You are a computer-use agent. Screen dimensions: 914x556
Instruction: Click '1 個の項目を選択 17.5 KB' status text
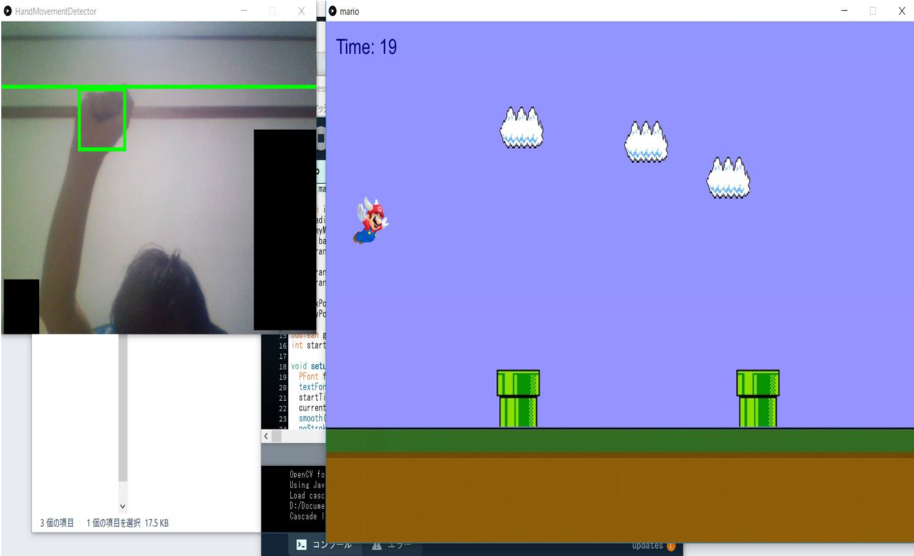[128, 523]
